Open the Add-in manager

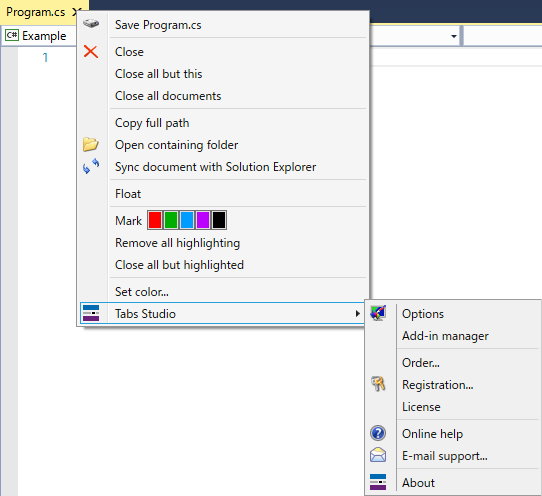pyautogui.click(x=453, y=336)
